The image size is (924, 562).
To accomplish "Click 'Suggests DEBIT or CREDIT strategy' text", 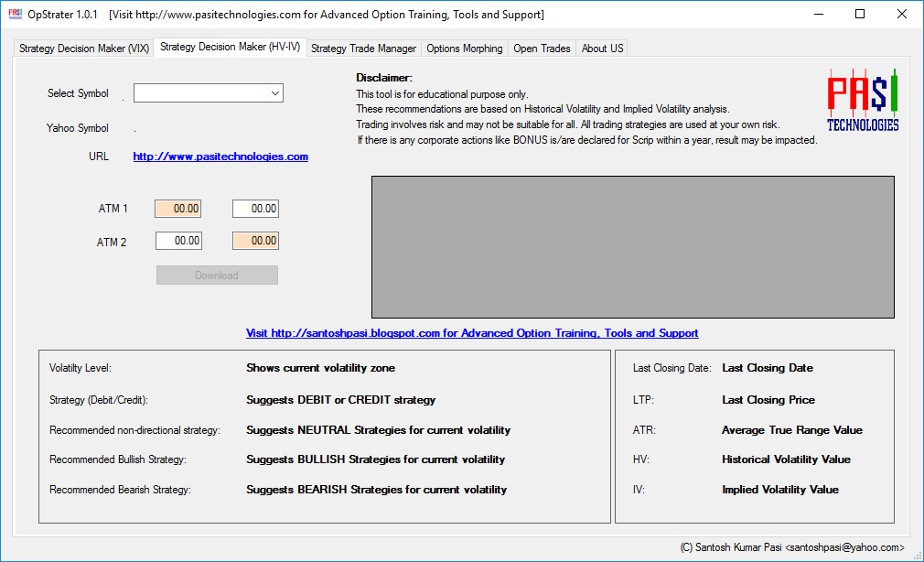I will click(340, 400).
